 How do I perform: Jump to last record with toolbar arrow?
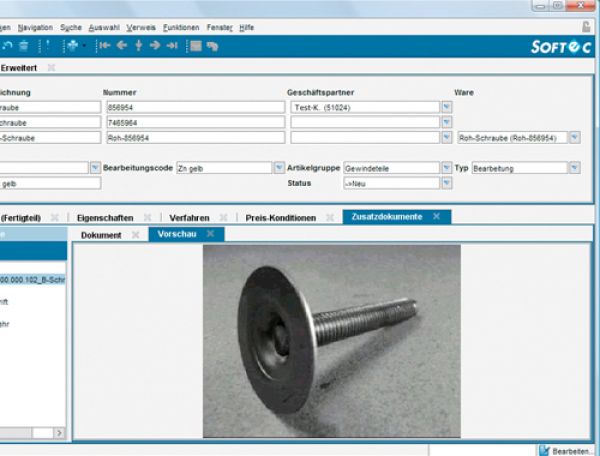[x=172, y=46]
